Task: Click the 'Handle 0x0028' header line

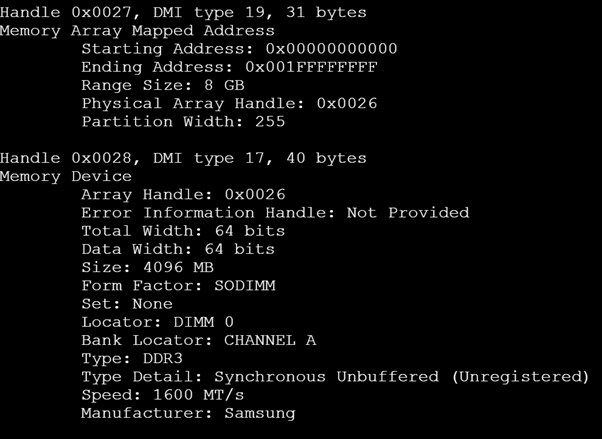Action: coord(183,158)
